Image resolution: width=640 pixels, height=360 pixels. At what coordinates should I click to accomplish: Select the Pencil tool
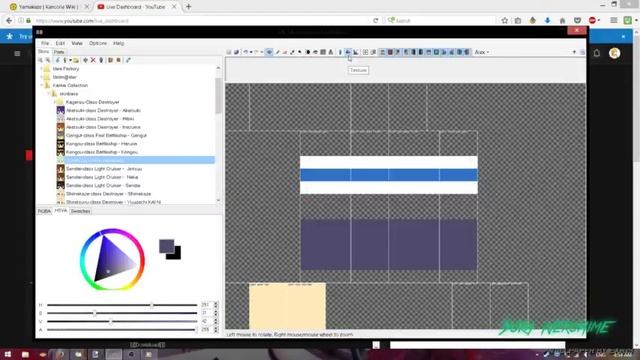pos(278,52)
